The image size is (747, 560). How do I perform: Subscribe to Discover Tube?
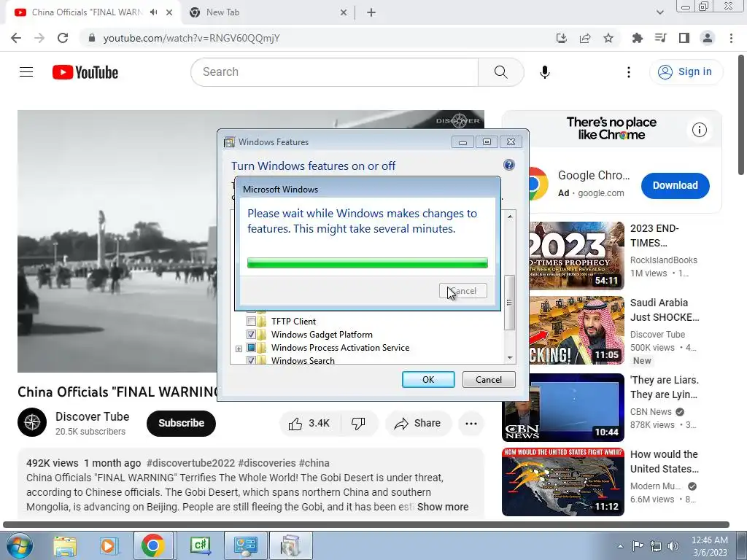[x=181, y=423]
